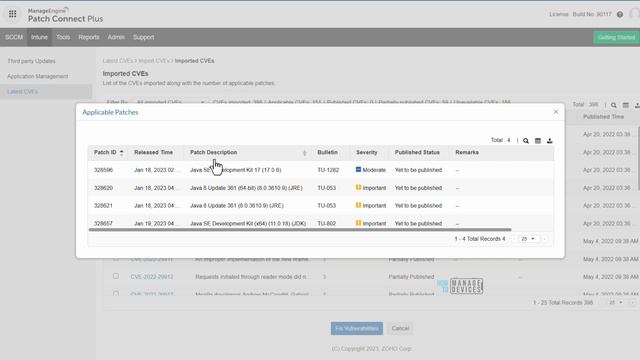Open column chooser icon in Applicable Patches
Image resolution: width=640 pixels, height=360 pixels.
[x=538, y=140]
